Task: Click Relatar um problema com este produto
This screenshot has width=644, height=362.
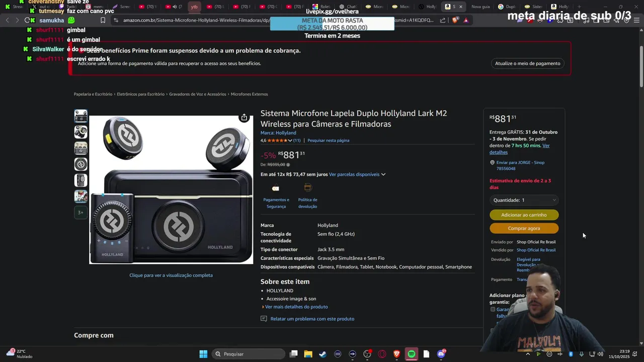Action: [312, 319]
